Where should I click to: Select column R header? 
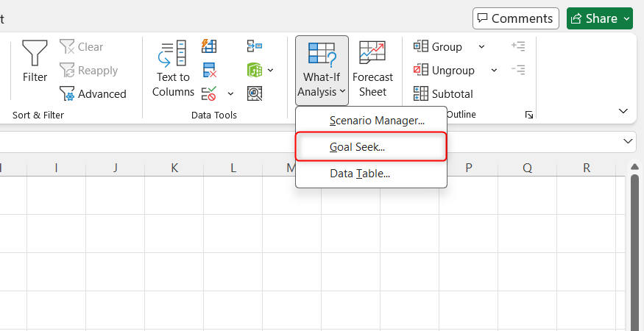click(x=587, y=168)
